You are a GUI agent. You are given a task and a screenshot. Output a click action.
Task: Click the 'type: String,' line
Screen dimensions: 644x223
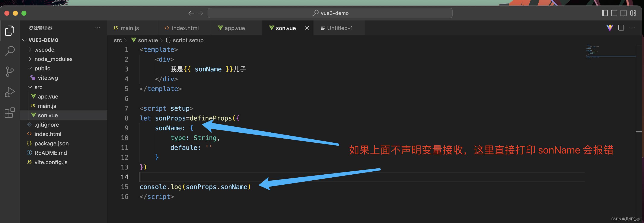coord(195,138)
